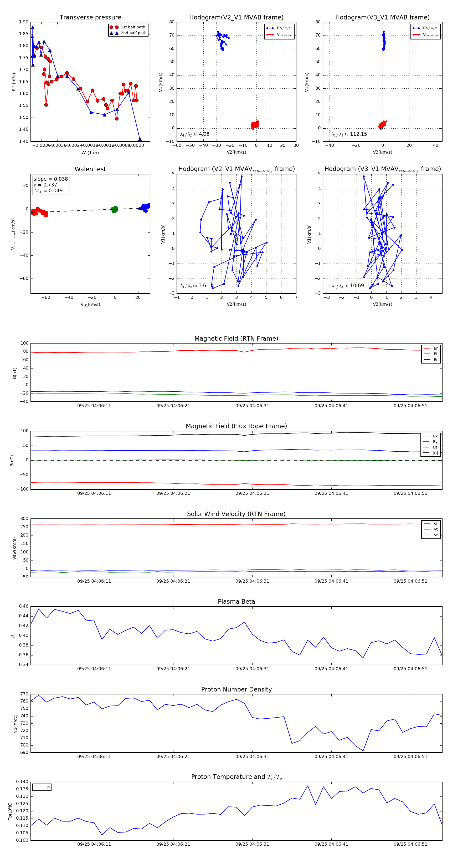Click the 'Hodogram(V3_V1 MVAB frame)' title
This screenshot has height=868, width=473.
pyautogui.click(x=382, y=18)
